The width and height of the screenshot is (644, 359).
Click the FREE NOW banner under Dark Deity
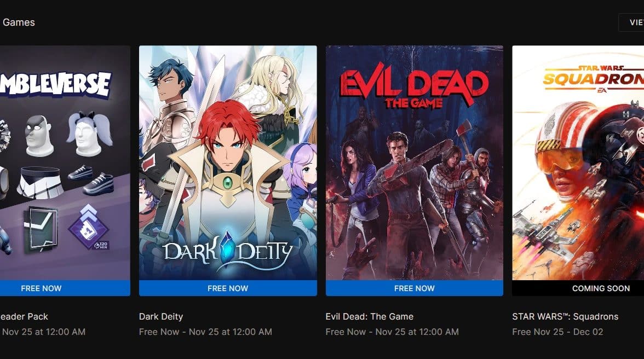click(x=228, y=288)
